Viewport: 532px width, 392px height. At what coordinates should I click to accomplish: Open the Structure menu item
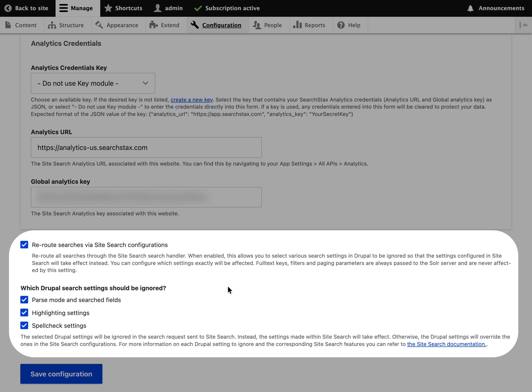coord(68,25)
